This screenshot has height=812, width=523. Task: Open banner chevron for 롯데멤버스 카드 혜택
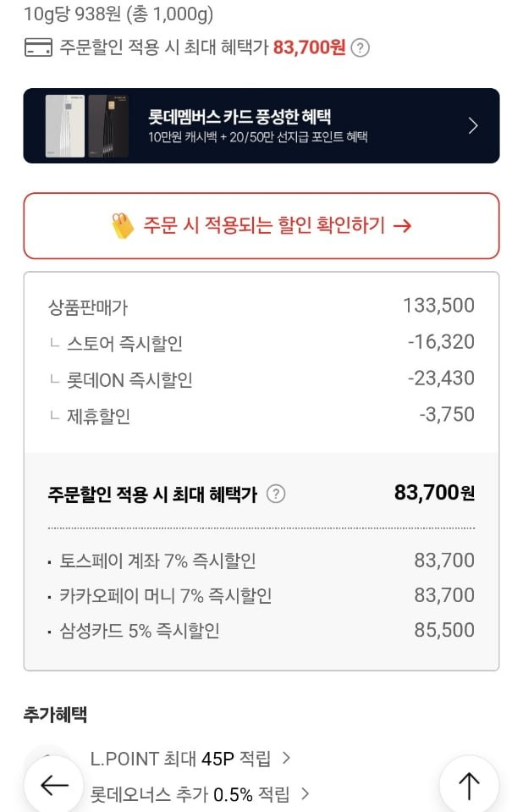(473, 126)
